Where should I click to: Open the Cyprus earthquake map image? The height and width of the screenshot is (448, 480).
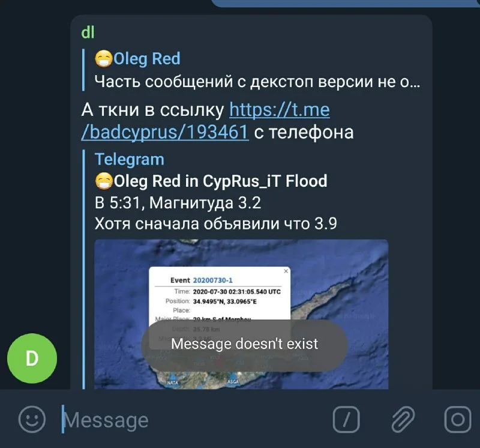(241, 314)
